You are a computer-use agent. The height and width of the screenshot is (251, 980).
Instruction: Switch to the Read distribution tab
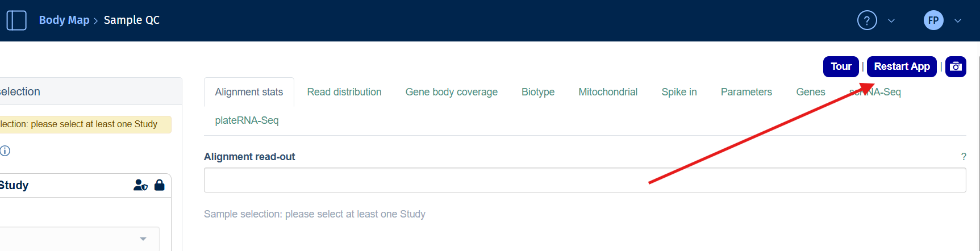344,92
